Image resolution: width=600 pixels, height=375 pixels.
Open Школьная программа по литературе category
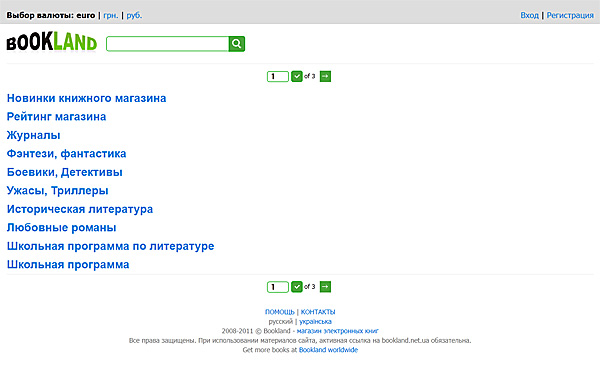[x=111, y=246]
